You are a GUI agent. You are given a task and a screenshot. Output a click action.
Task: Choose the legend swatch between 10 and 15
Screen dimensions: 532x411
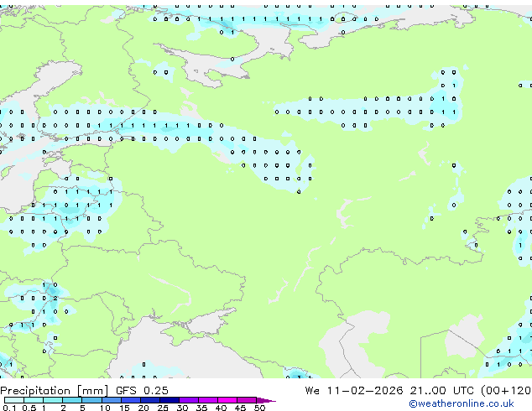point(112,400)
